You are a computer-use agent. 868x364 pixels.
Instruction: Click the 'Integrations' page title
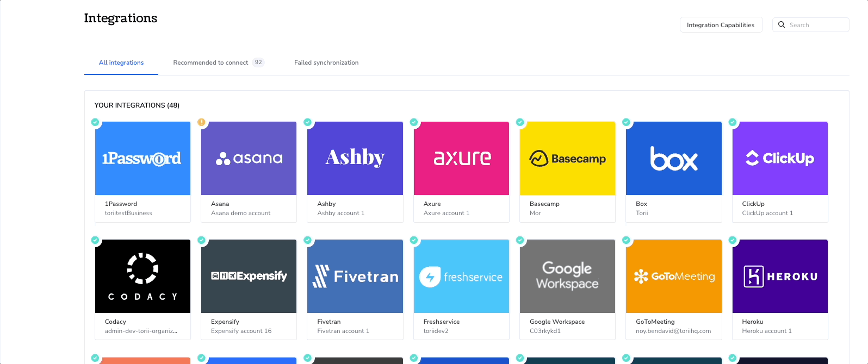(x=121, y=18)
